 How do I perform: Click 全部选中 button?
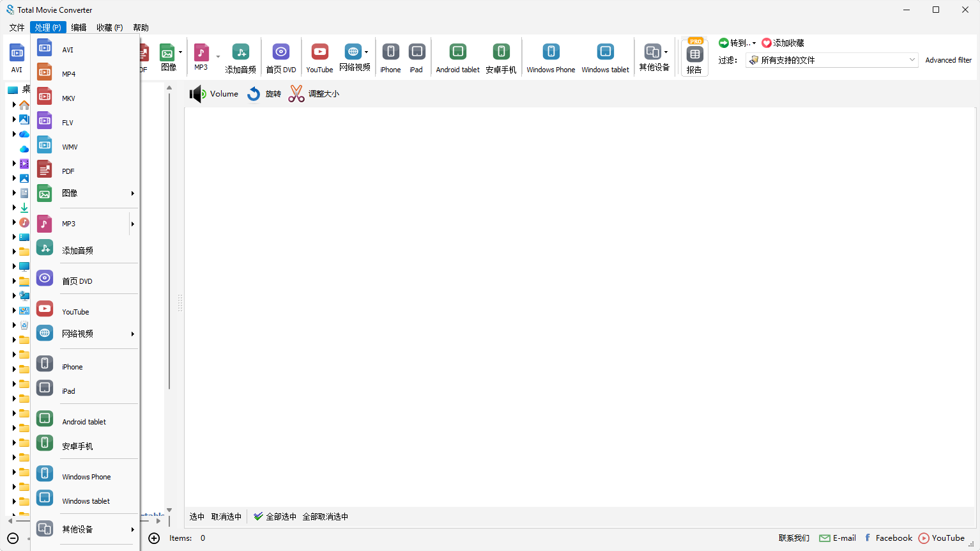click(x=275, y=516)
